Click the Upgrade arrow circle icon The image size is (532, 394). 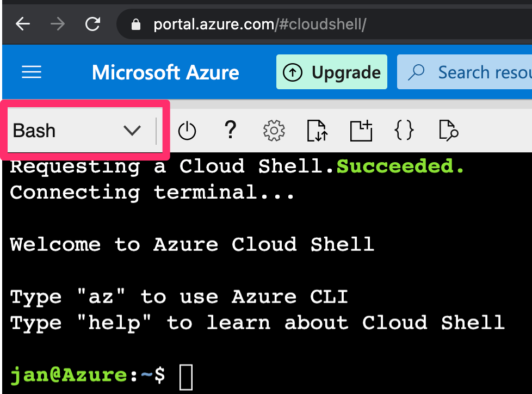point(293,72)
